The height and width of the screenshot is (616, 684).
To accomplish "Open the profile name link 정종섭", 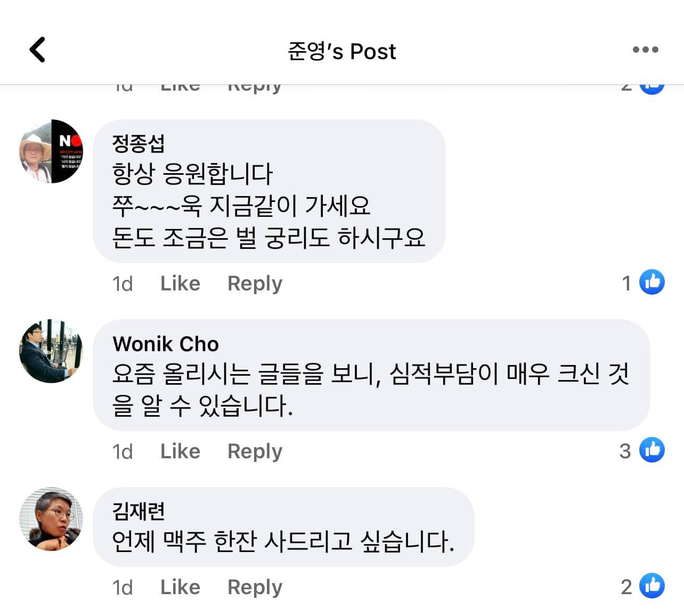I will point(139,143).
